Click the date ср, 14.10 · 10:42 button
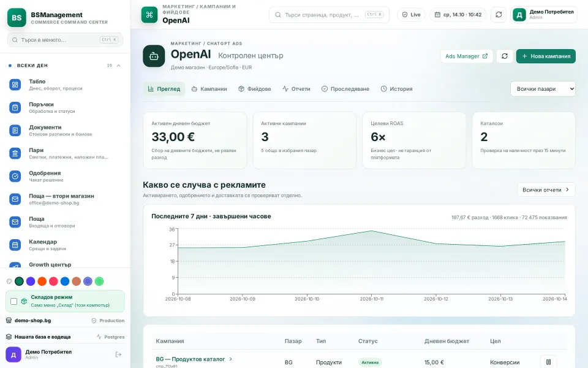Screen dimensions: 588x368 458,15
